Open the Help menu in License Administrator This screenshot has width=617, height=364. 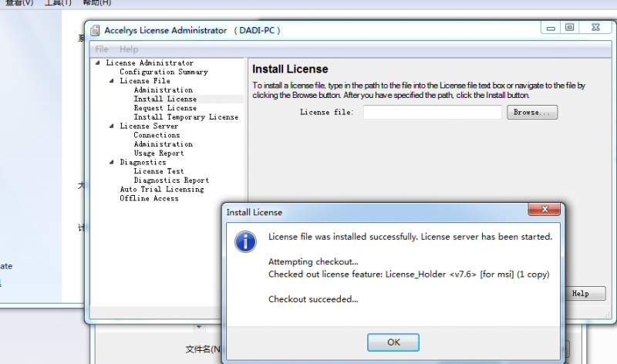pos(129,49)
